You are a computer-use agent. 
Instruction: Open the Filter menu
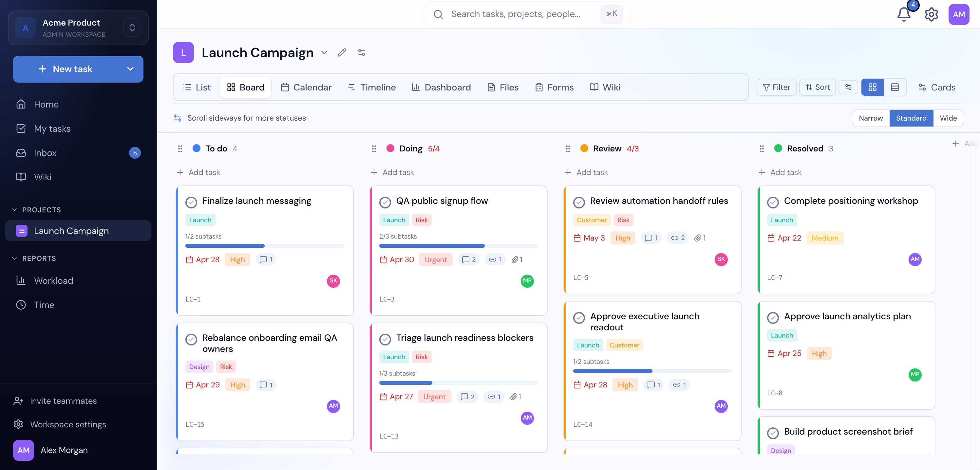776,87
